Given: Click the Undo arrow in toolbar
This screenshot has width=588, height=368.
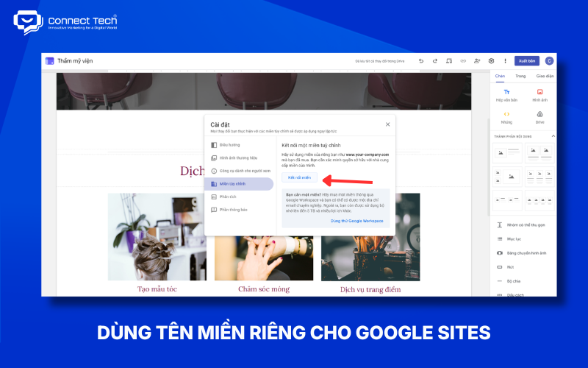Looking at the screenshot, I should (420, 61).
